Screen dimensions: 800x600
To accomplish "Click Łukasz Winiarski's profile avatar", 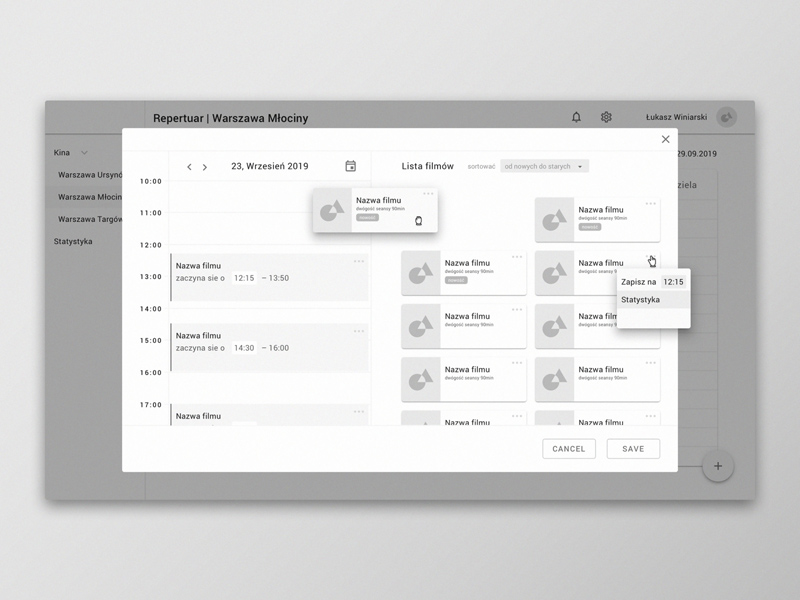I will pyautogui.click(x=727, y=117).
